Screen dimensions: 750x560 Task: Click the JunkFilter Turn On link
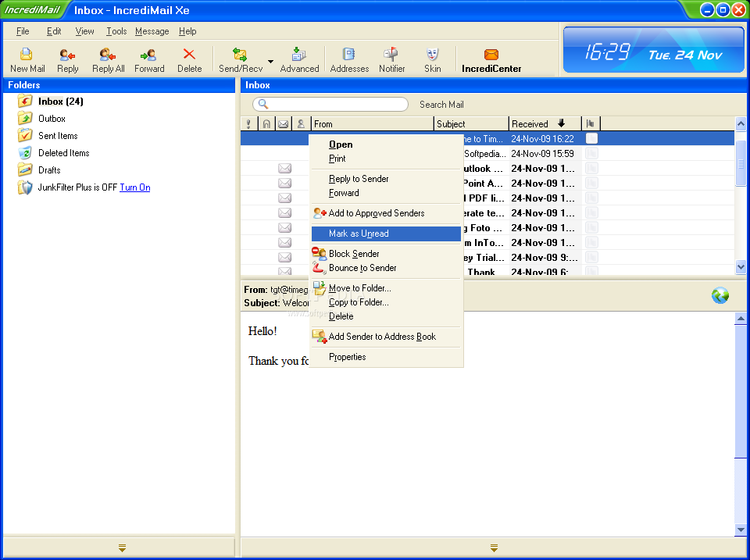(135, 187)
